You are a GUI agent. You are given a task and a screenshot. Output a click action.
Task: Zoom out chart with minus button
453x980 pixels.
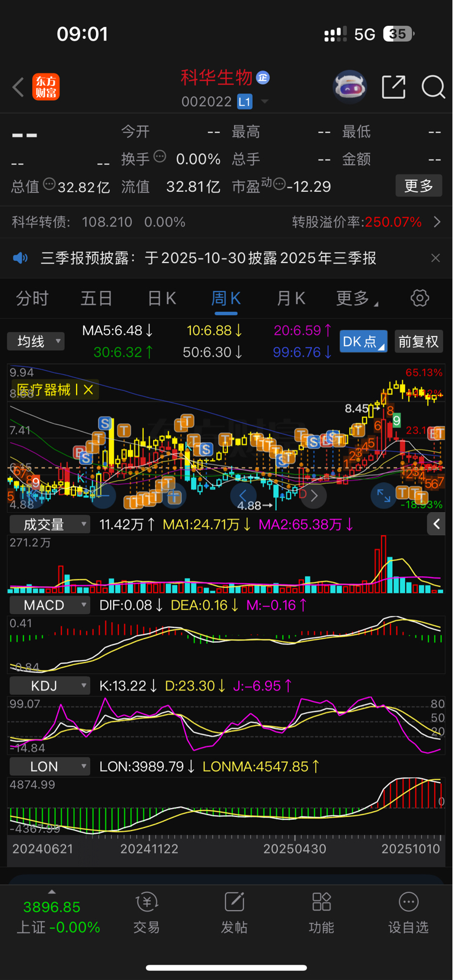tap(102, 496)
